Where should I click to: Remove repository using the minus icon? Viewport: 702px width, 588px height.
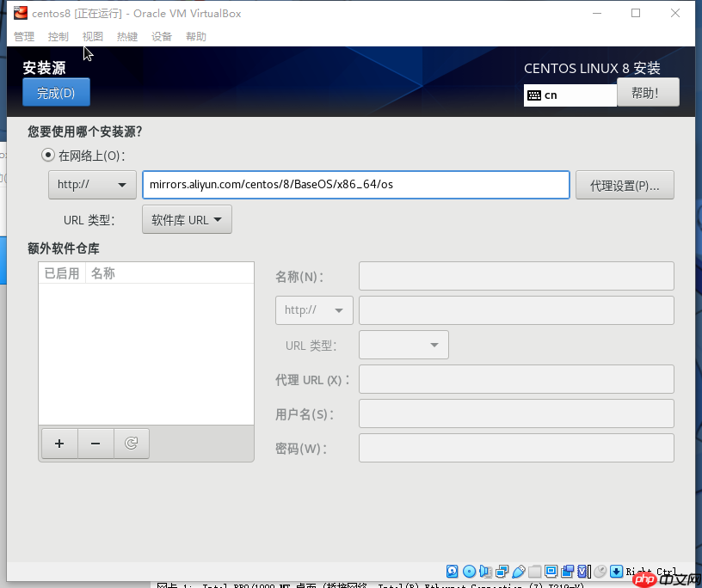pos(95,444)
